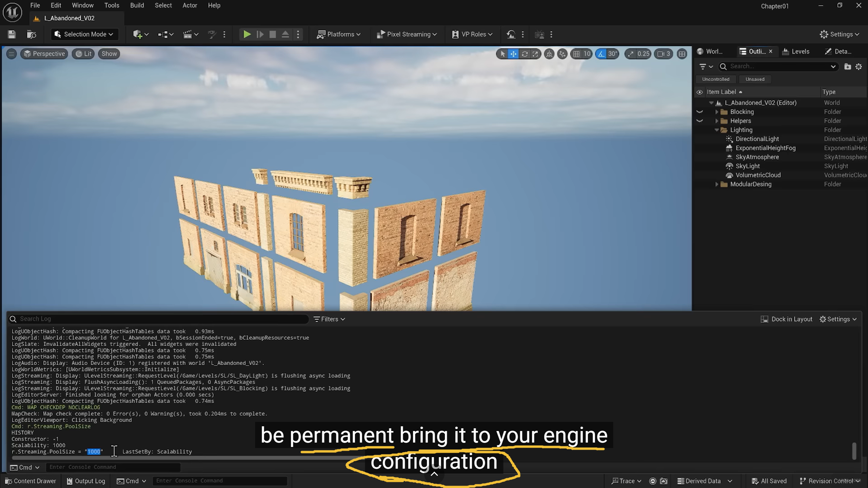This screenshot has width=868, height=488.
Task: Save the current level with disk icon
Action: pos(12,34)
